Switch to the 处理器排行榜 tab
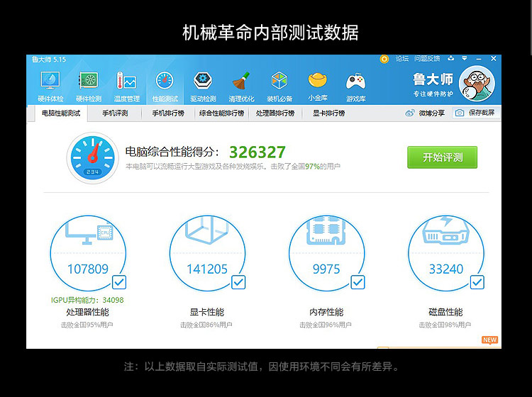Screen dimensions: 532x397 (x=275, y=113)
